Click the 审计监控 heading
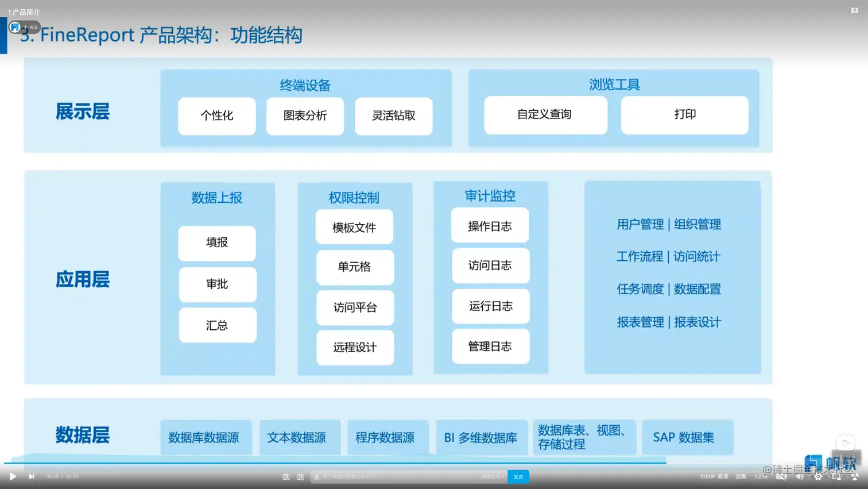Image resolution: width=868 pixels, height=489 pixels. tap(490, 196)
